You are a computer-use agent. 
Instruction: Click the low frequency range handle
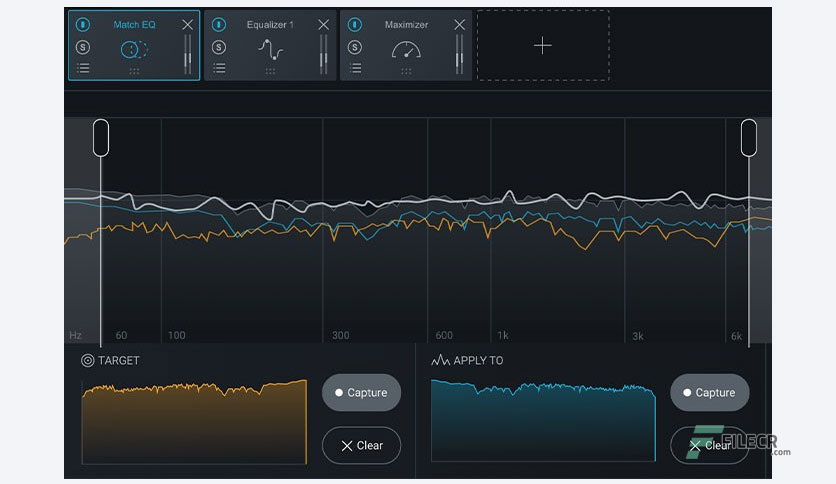(101, 138)
